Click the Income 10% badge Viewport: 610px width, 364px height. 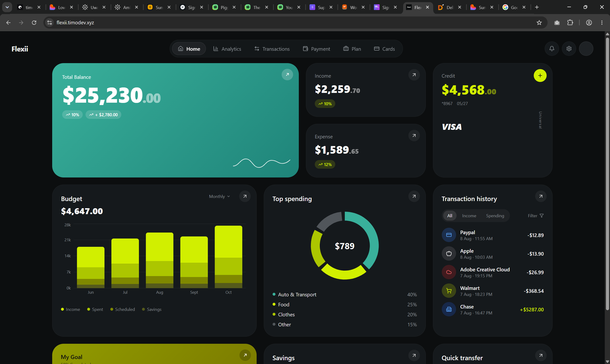(325, 104)
